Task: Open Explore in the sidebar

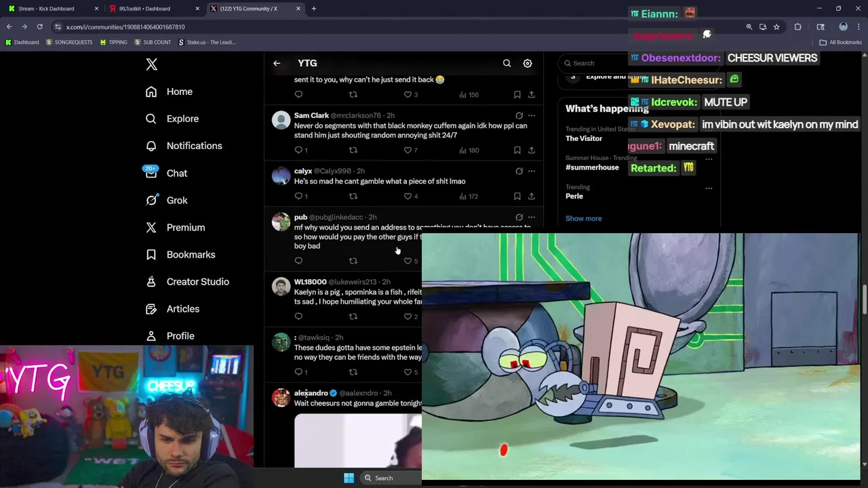Action: (172, 119)
